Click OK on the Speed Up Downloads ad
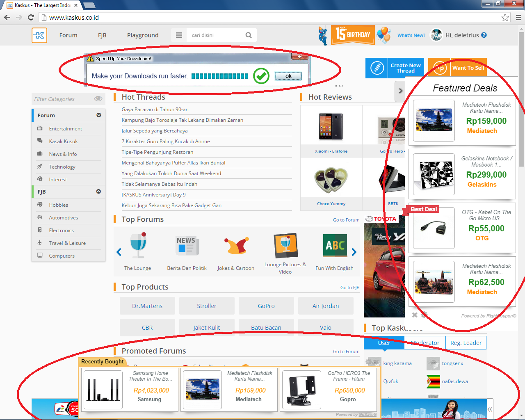Image resolution: width=525 pixels, height=420 pixels. (288, 76)
